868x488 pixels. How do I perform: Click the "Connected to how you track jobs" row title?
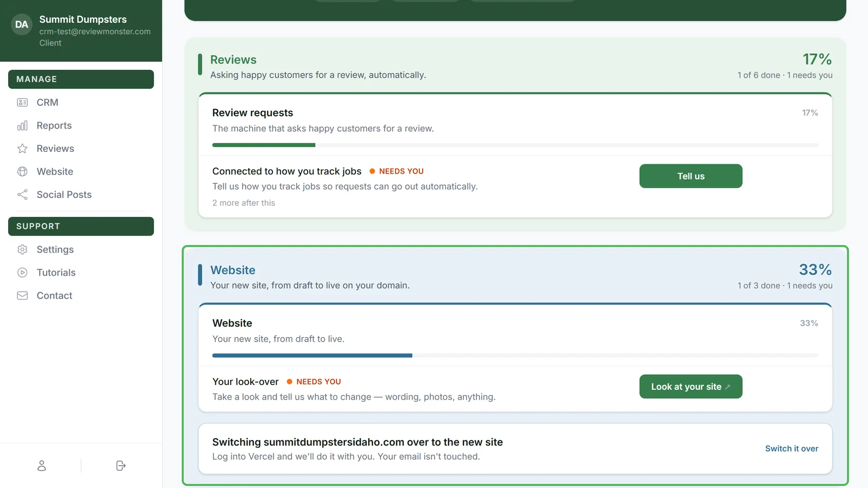pos(286,171)
